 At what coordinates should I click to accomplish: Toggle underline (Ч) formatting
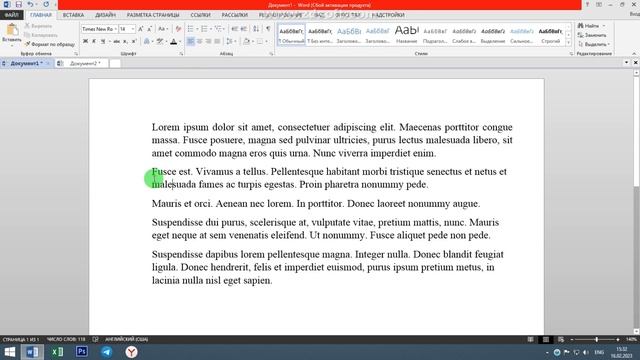[x=103, y=41]
